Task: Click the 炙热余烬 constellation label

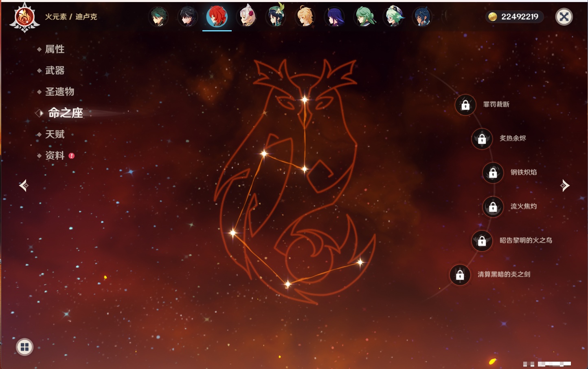Action: [x=513, y=138]
